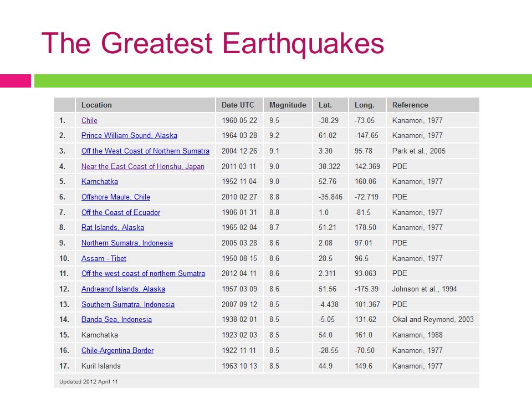532x399 pixels.
Task: Open Assam - Tibet link
Action: click(x=104, y=259)
